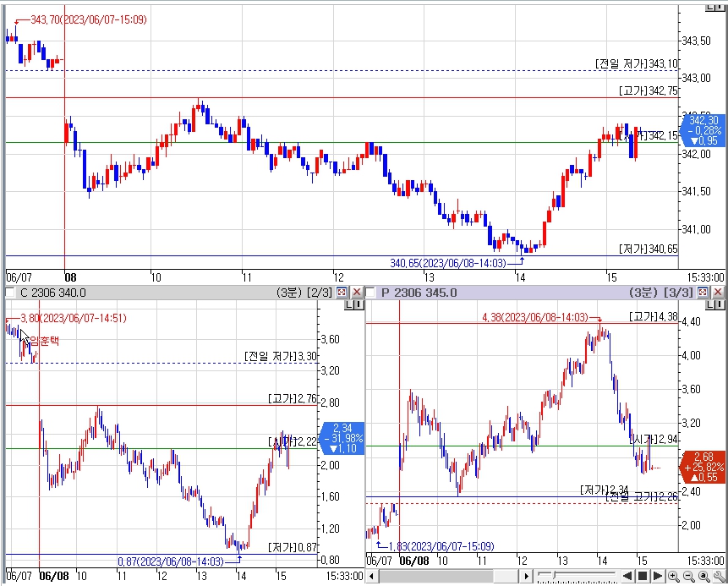Click the [저가]340,65 label
Viewport: 728px width, 586px height.
click(x=649, y=249)
